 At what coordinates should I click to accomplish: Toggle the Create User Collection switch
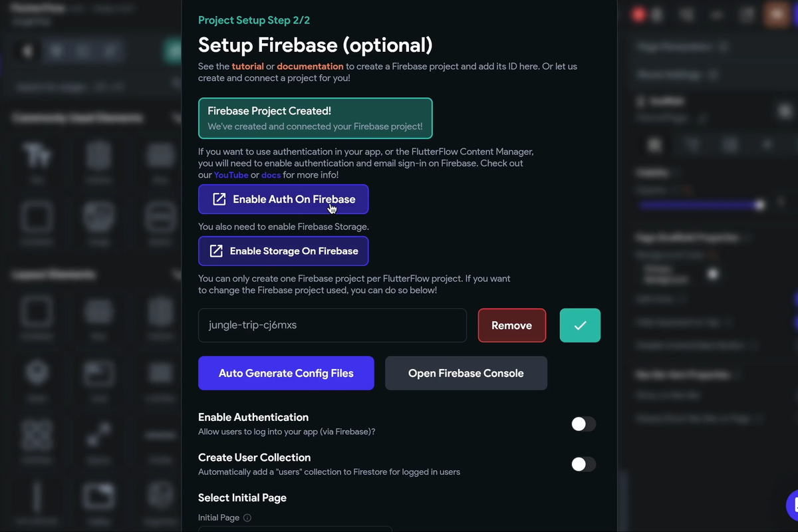coord(583,464)
